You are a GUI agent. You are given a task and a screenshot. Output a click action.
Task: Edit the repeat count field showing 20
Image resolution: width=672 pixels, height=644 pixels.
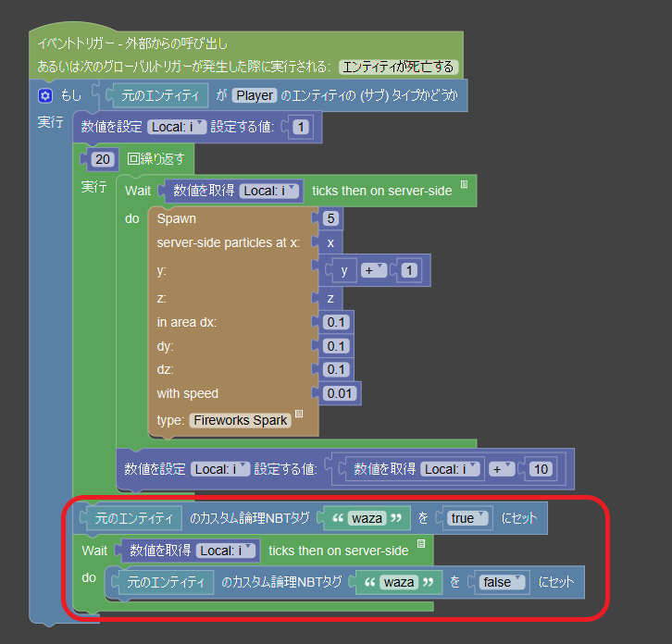[x=104, y=159]
